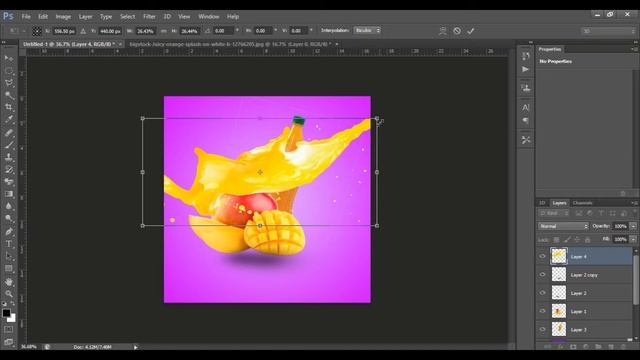640x360 pixels.
Task: Select the Dodge tool
Action: pos(9,218)
